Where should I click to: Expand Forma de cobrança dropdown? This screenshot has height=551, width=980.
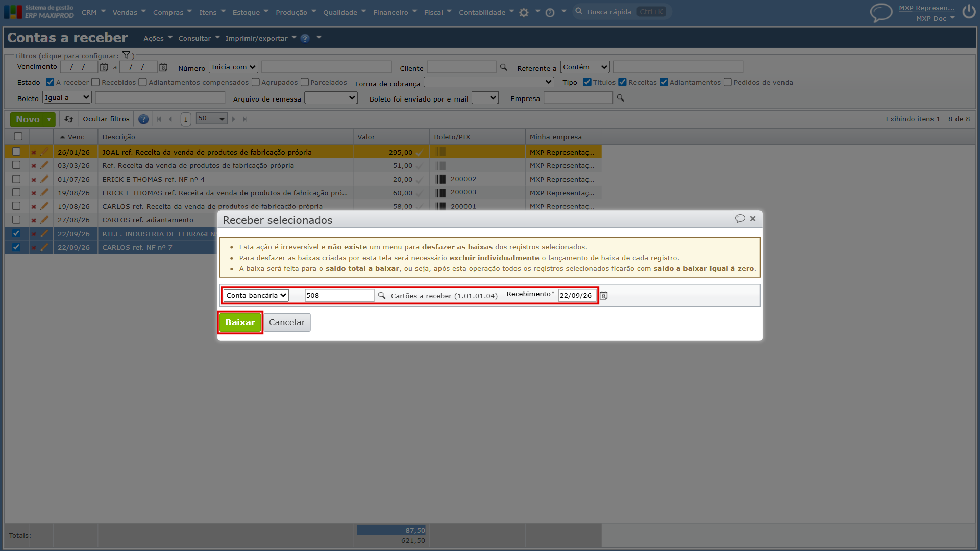click(489, 82)
